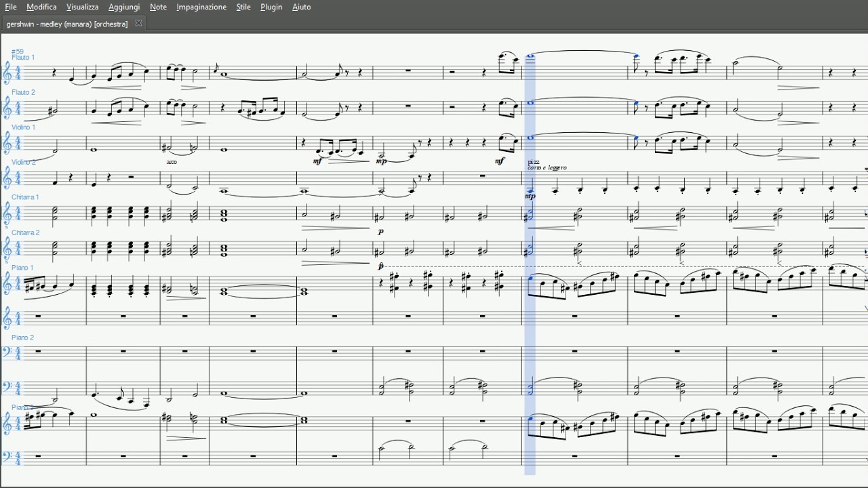Select the highlighted whole note in Flauto 1

click(530, 56)
